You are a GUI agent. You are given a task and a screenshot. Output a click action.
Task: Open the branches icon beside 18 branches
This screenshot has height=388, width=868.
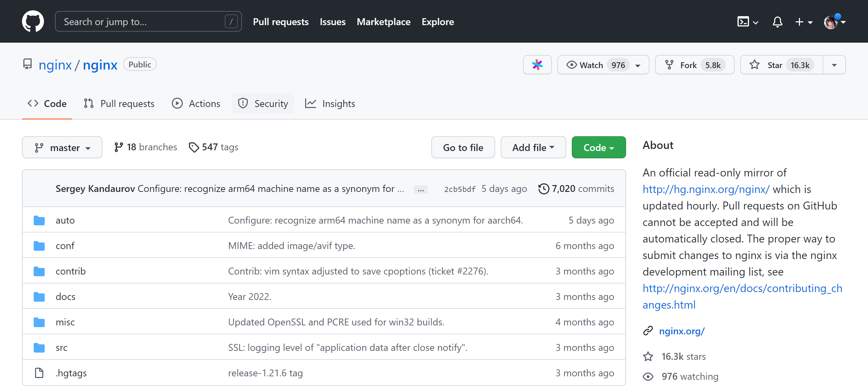coord(119,147)
